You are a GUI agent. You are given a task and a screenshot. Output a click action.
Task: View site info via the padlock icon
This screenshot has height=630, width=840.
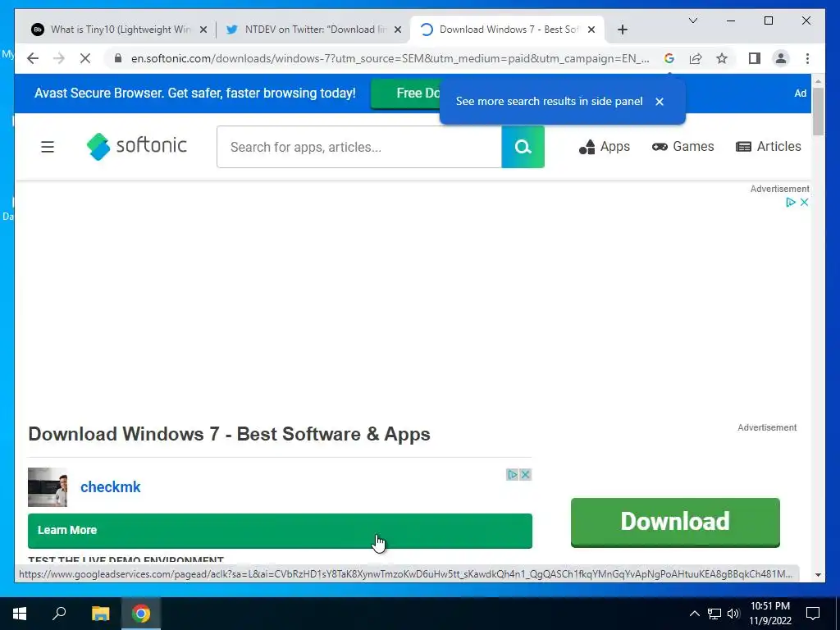pyautogui.click(x=118, y=58)
